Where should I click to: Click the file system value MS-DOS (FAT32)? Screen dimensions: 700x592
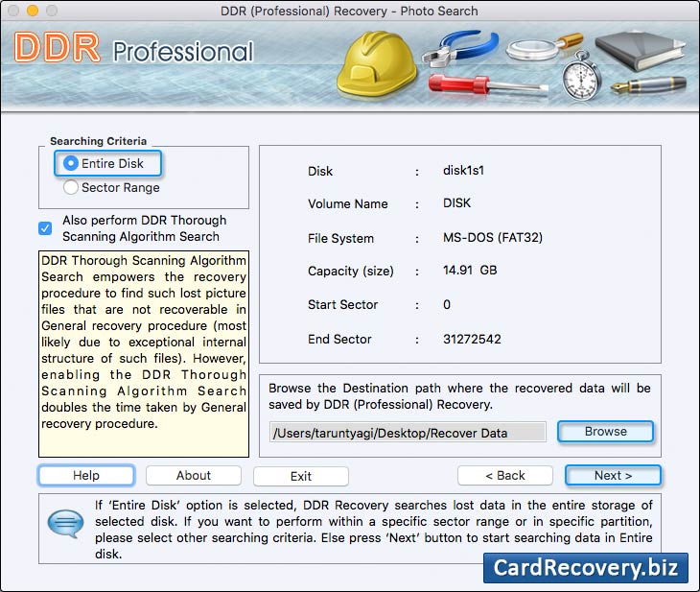point(493,237)
